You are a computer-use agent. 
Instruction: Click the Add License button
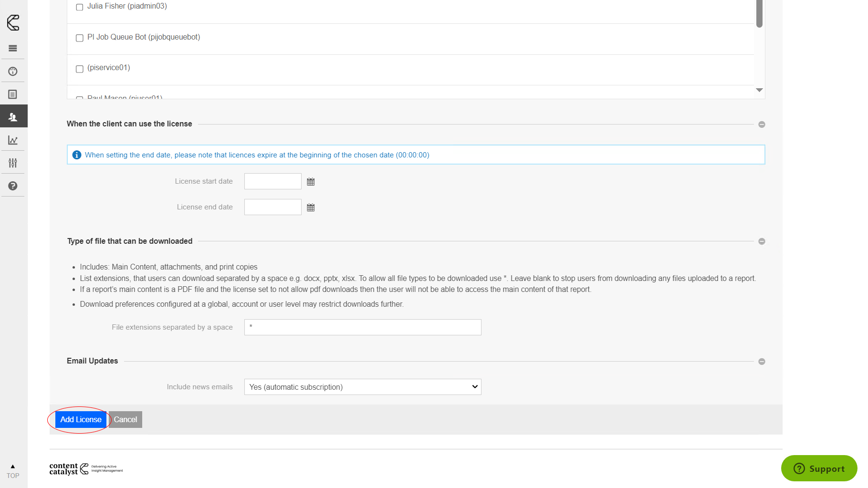pos(81,420)
